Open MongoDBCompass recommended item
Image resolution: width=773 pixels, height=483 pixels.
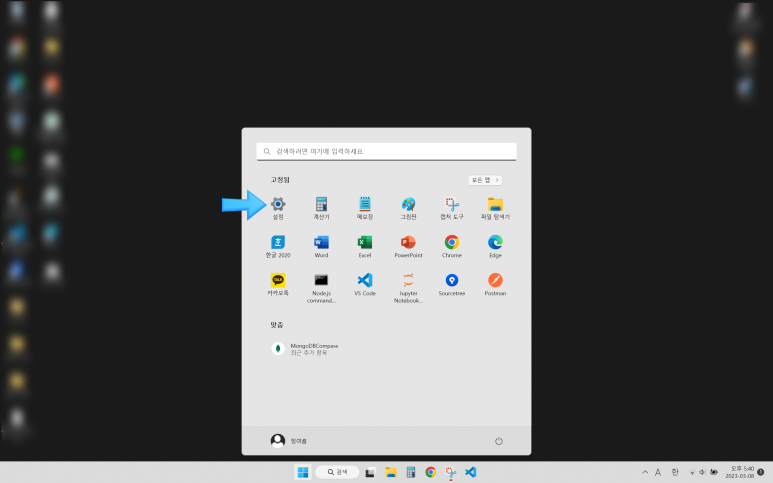tap(305, 349)
